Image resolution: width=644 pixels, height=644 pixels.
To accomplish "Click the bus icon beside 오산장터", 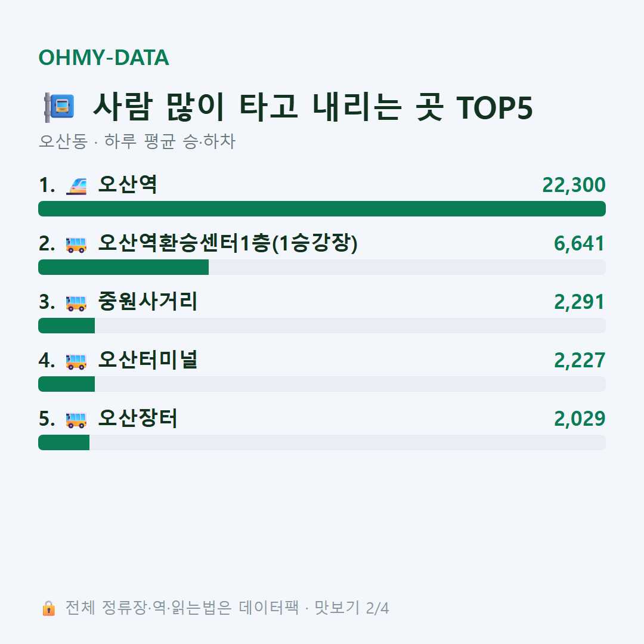I will pyautogui.click(x=76, y=420).
